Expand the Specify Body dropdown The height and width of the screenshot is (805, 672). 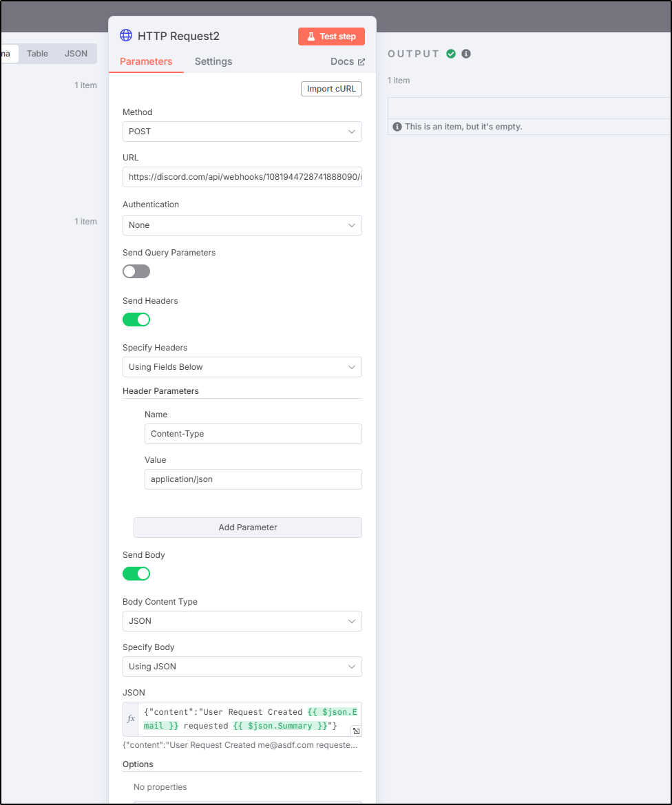242,667
